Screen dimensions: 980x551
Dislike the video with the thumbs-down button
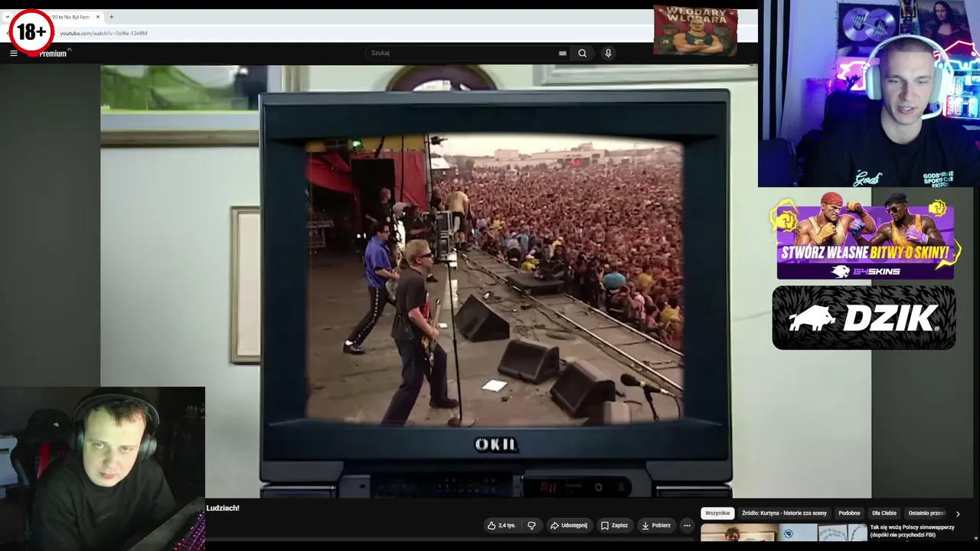pyautogui.click(x=532, y=526)
